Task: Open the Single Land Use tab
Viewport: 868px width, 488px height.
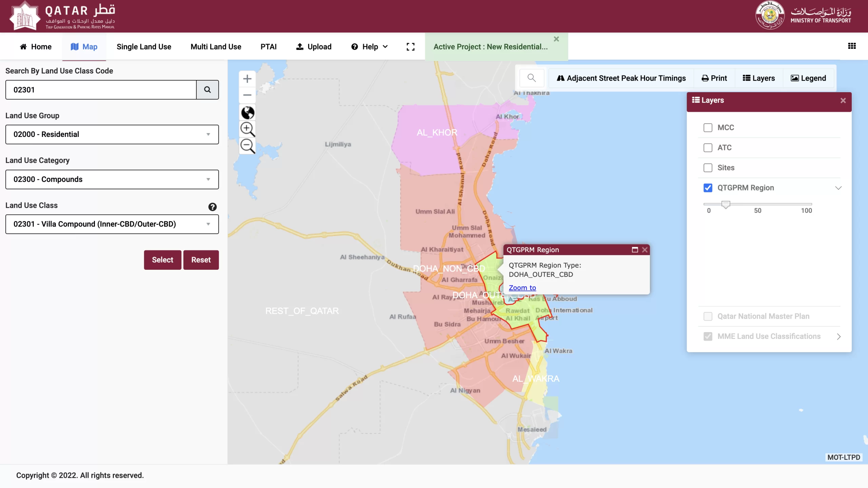Action: pos(144,47)
